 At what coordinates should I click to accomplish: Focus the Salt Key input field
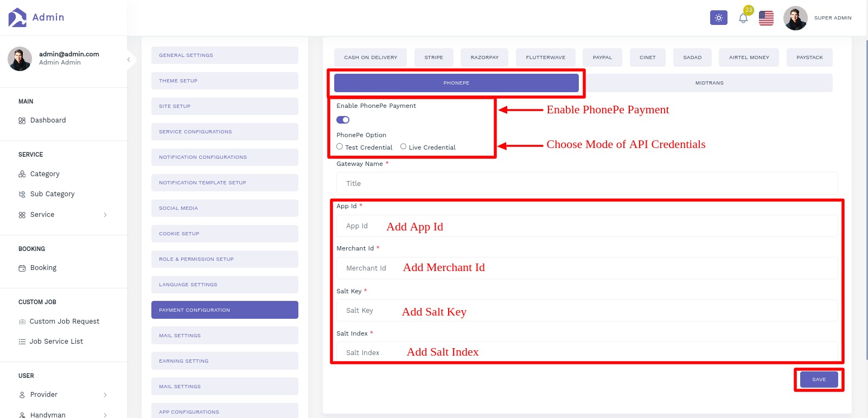click(x=587, y=311)
